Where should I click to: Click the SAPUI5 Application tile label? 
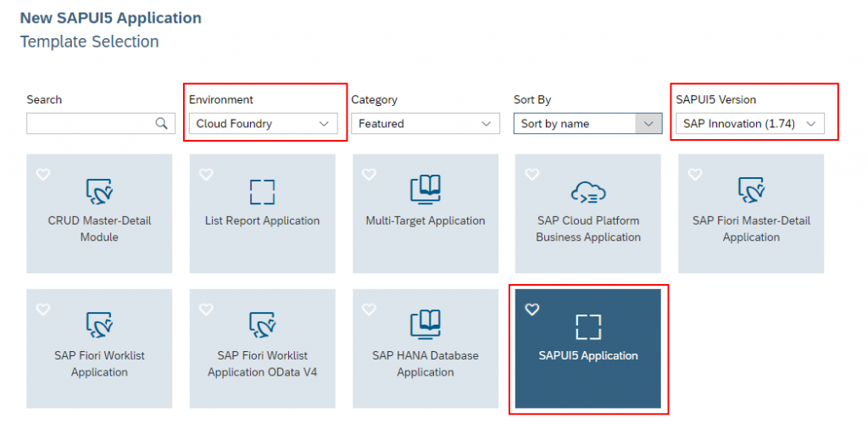pyautogui.click(x=588, y=355)
